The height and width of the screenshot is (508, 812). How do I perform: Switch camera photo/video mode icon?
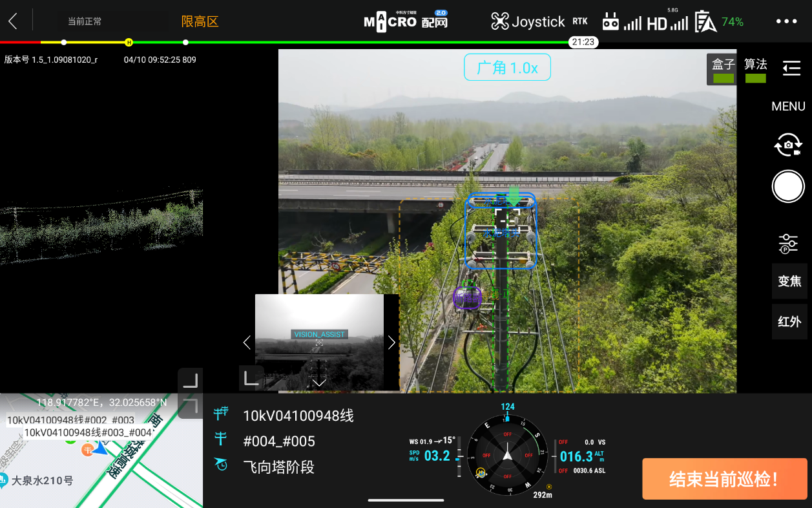coord(788,145)
